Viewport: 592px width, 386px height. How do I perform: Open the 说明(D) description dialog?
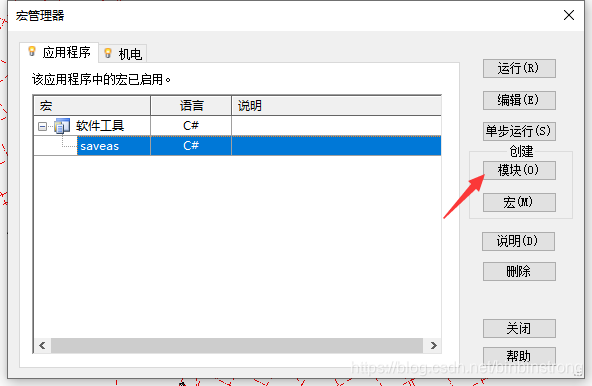point(518,241)
